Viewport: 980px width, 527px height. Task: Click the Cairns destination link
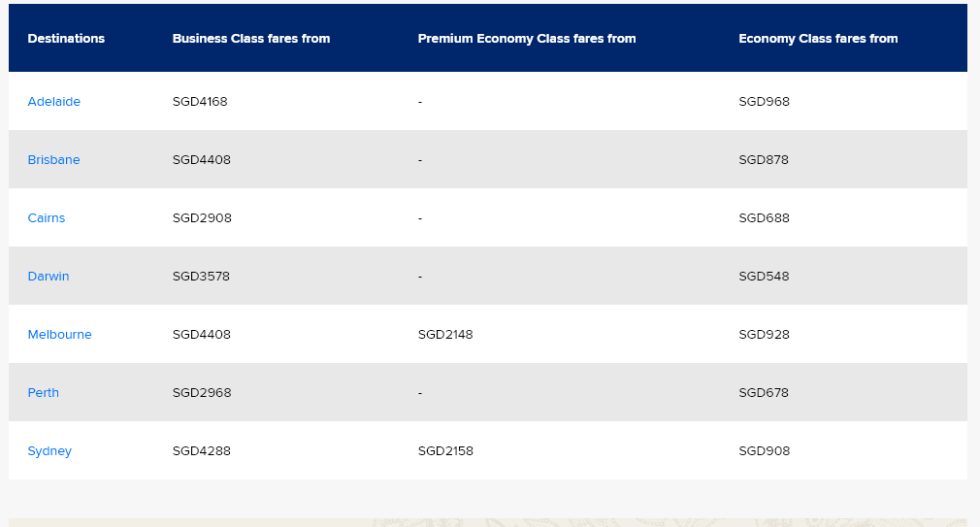coord(47,218)
